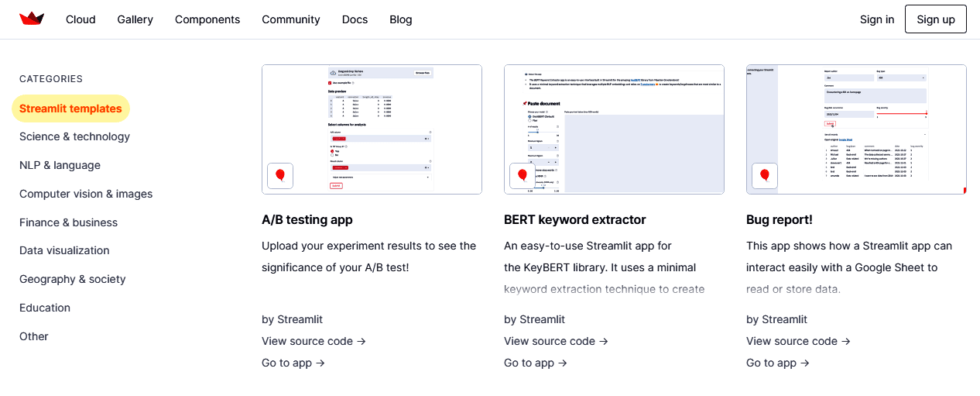Open the Gallery menu item
This screenshot has width=980, height=396.
pos(135,19)
